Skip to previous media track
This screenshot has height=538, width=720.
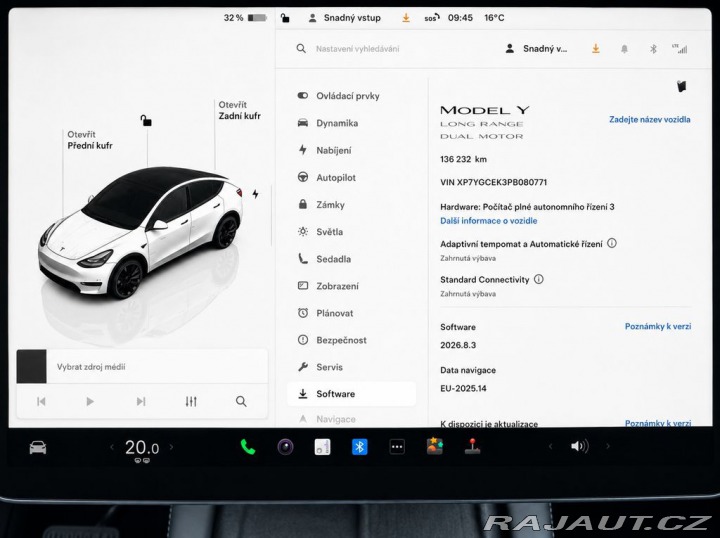[41, 402]
